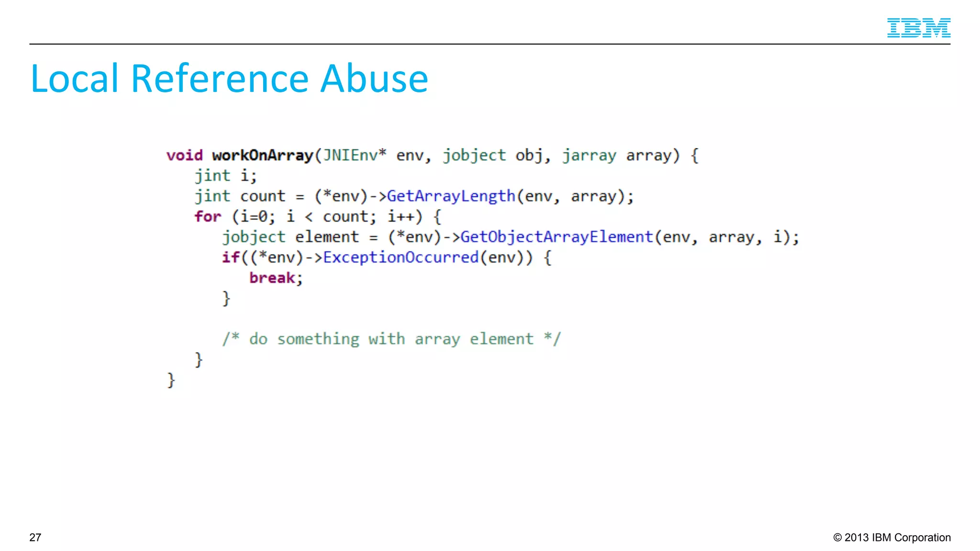Viewport: 980px width, 551px height.
Task: Click the '© 2013 IBM Corporation' footer
Action: coord(892,538)
